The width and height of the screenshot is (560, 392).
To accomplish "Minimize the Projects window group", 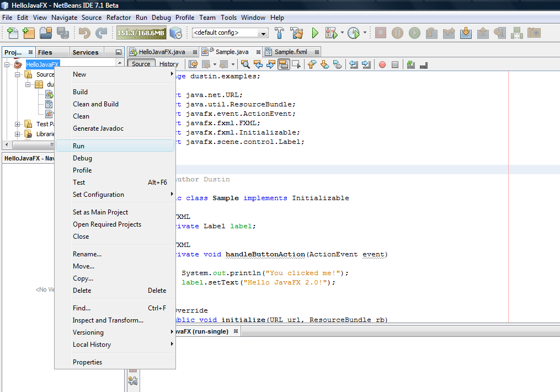I will pos(119,52).
